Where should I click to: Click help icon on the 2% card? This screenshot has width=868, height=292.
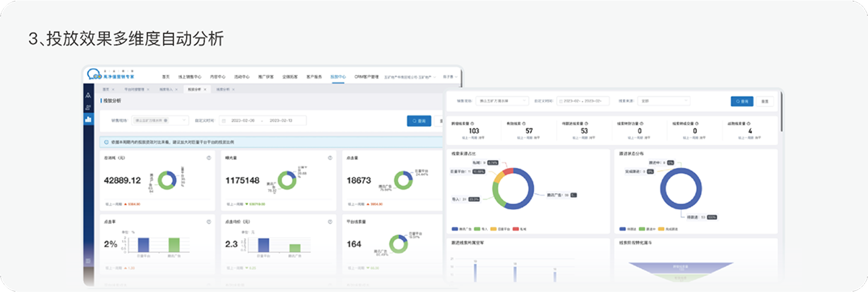point(209,222)
